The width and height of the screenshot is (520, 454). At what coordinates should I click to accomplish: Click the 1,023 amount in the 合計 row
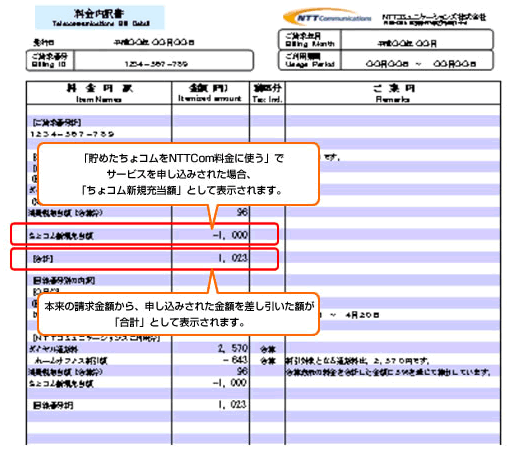coord(233,258)
